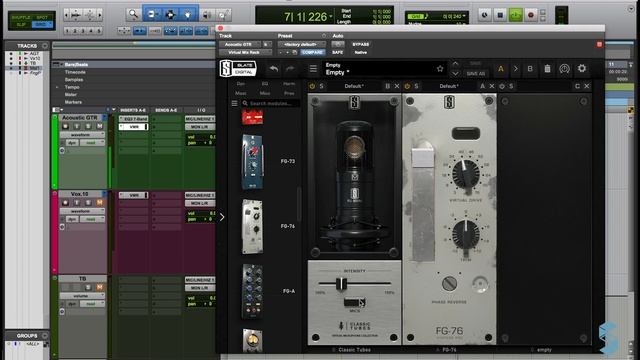Unmute the TB track

click(x=99, y=287)
